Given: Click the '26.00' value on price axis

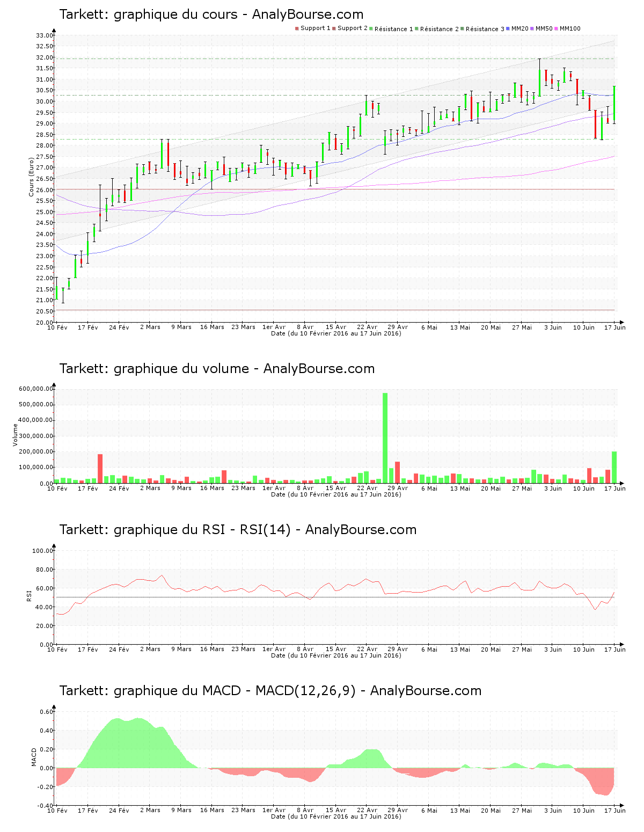Looking at the screenshot, I should point(45,190).
